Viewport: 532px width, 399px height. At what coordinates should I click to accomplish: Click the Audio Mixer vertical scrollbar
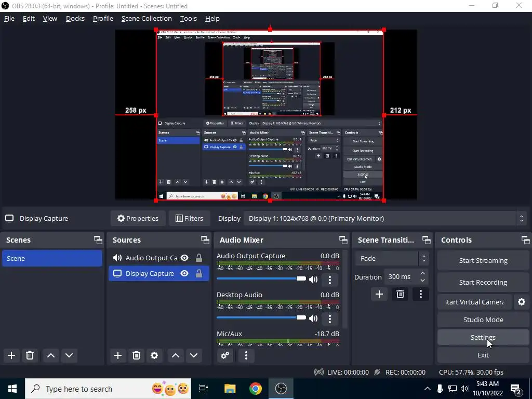point(345,289)
